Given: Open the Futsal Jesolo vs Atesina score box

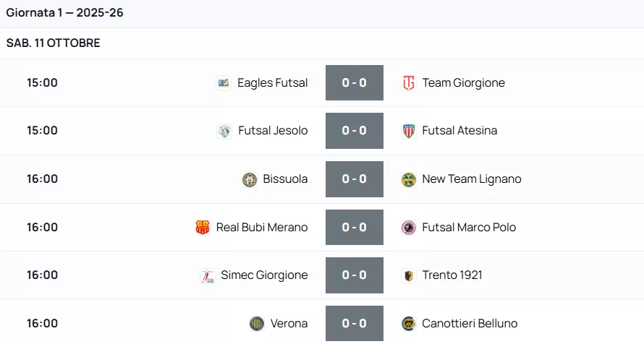Looking at the screenshot, I should coord(355,131).
